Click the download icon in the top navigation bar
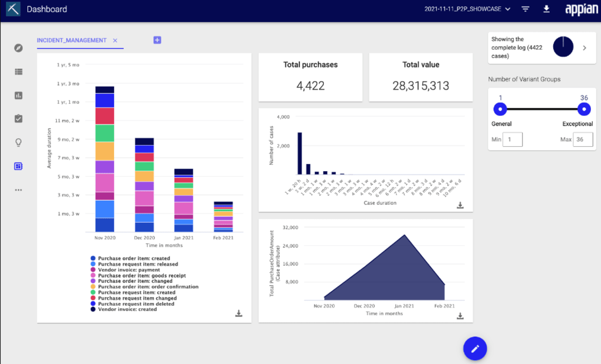 pyautogui.click(x=546, y=9)
